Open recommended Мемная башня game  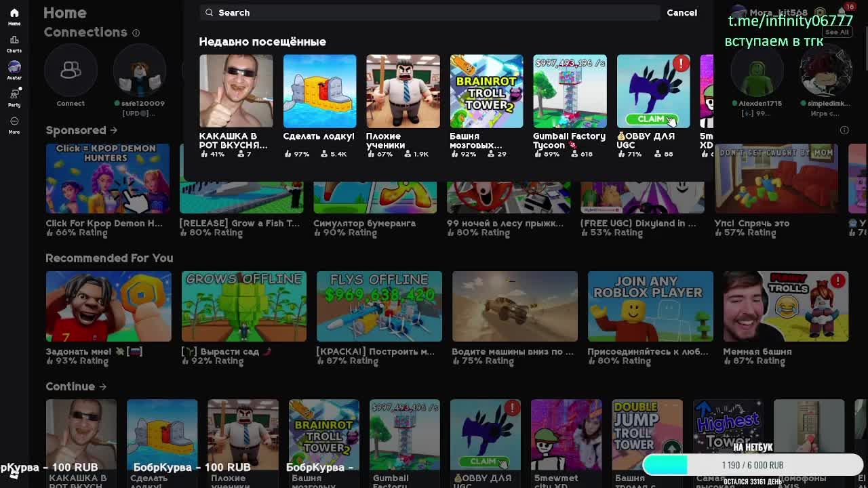pos(786,306)
